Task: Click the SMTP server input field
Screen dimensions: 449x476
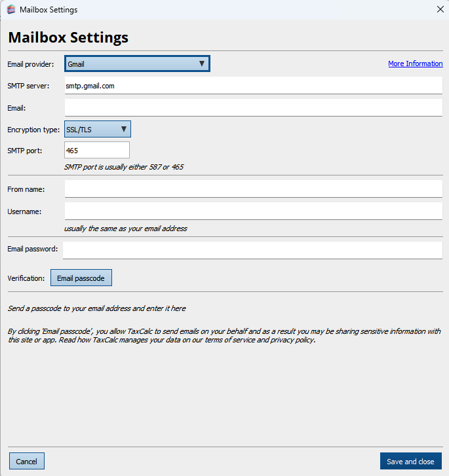Action: click(x=253, y=85)
